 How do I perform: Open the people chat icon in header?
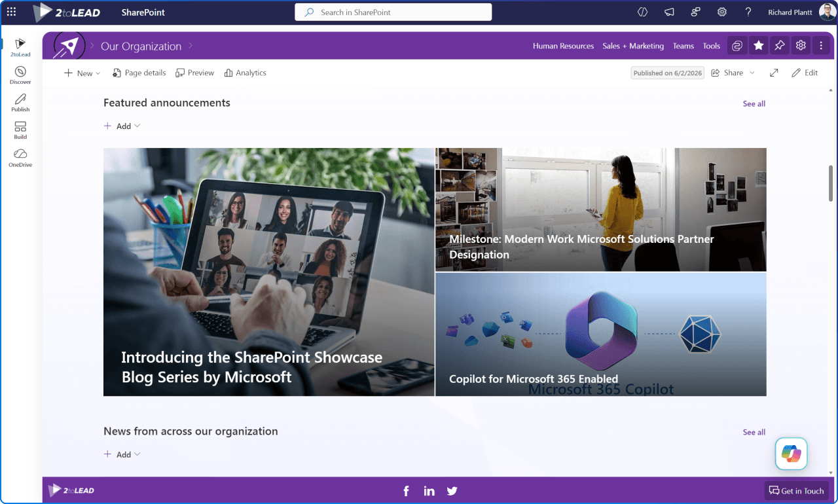[x=696, y=12]
